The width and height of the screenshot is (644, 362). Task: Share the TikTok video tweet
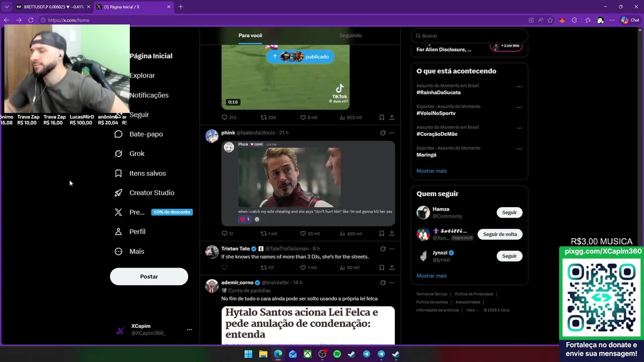pos(392,117)
